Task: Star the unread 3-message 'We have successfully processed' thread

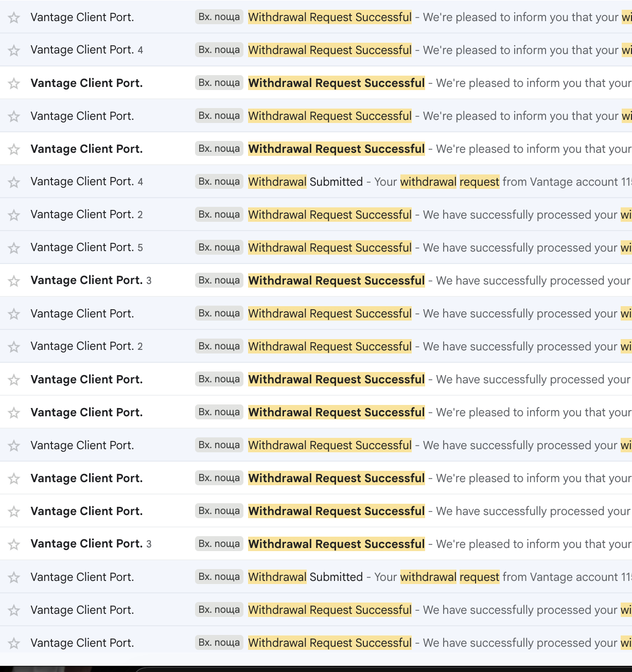Action: coord(14,281)
